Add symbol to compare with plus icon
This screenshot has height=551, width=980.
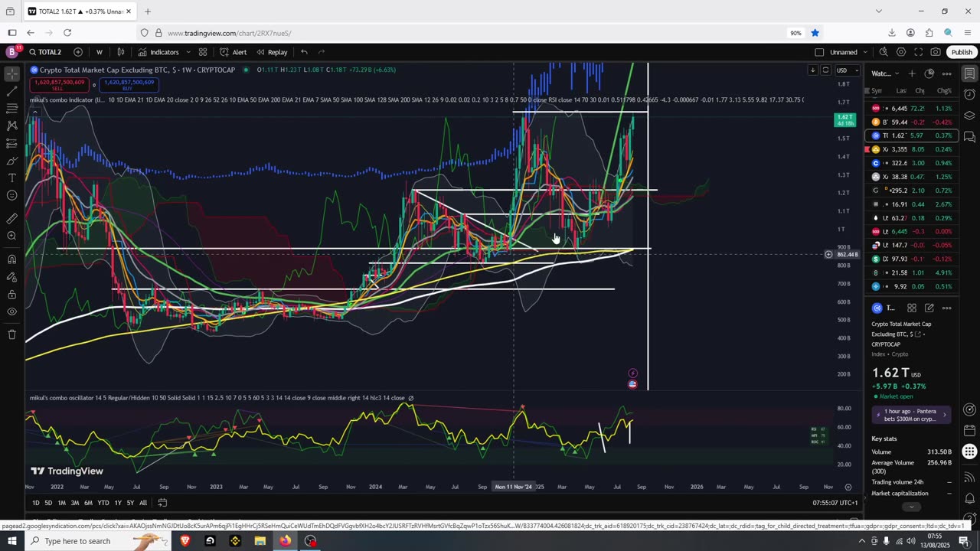(x=78, y=52)
